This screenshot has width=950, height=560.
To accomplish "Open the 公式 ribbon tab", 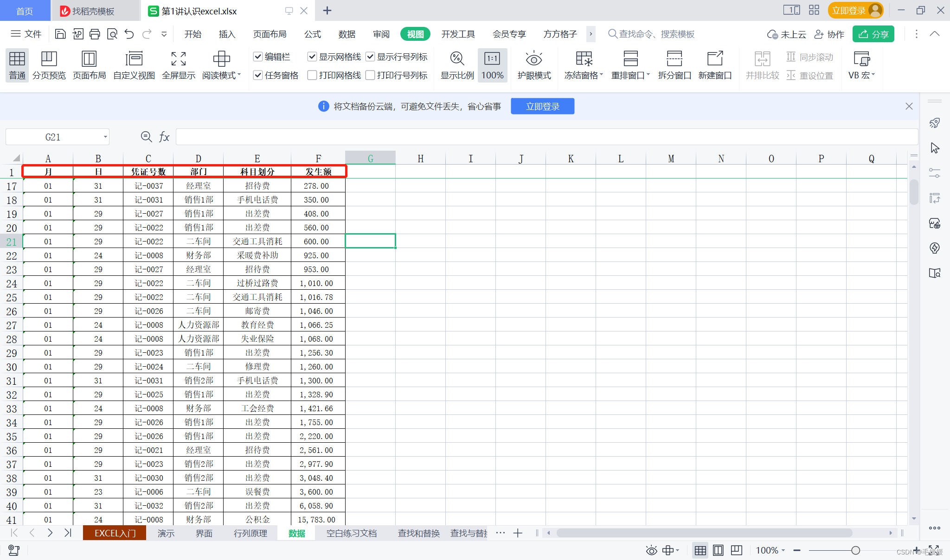I will pyautogui.click(x=313, y=34).
